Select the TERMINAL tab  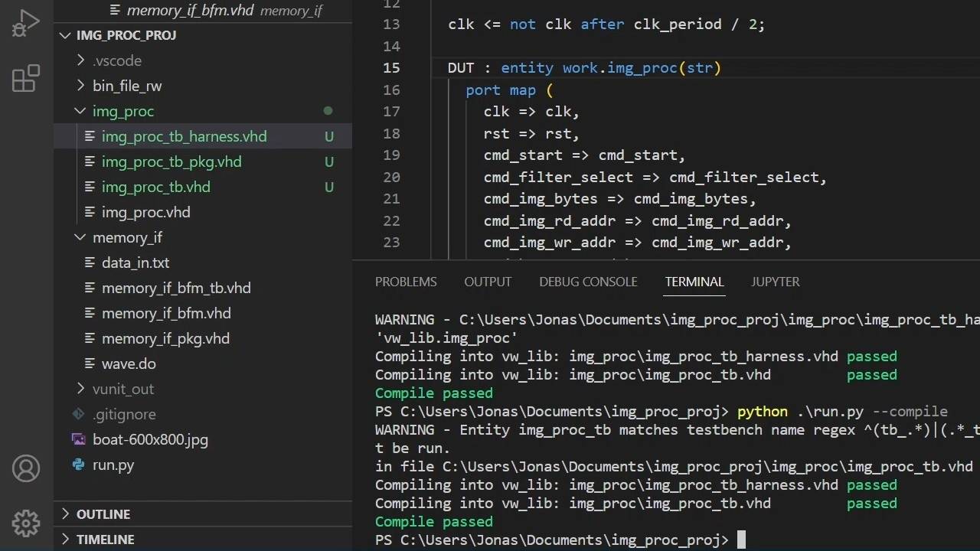[694, 282]
